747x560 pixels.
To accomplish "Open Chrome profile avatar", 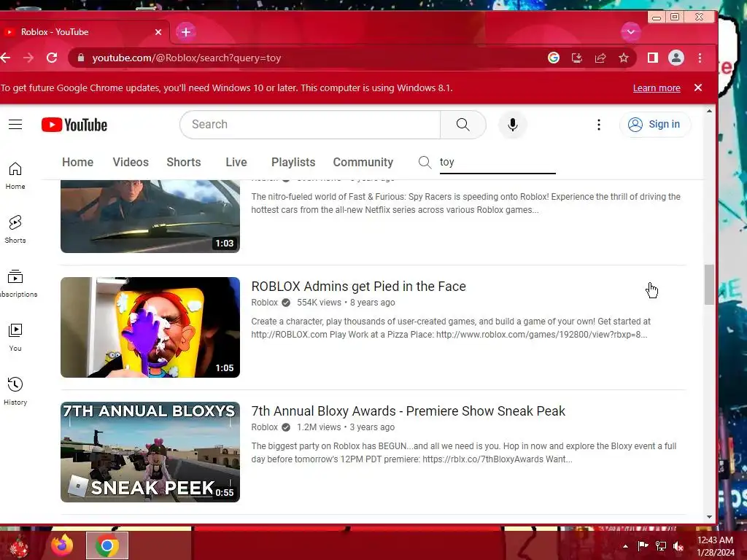I will pos(676,58).
